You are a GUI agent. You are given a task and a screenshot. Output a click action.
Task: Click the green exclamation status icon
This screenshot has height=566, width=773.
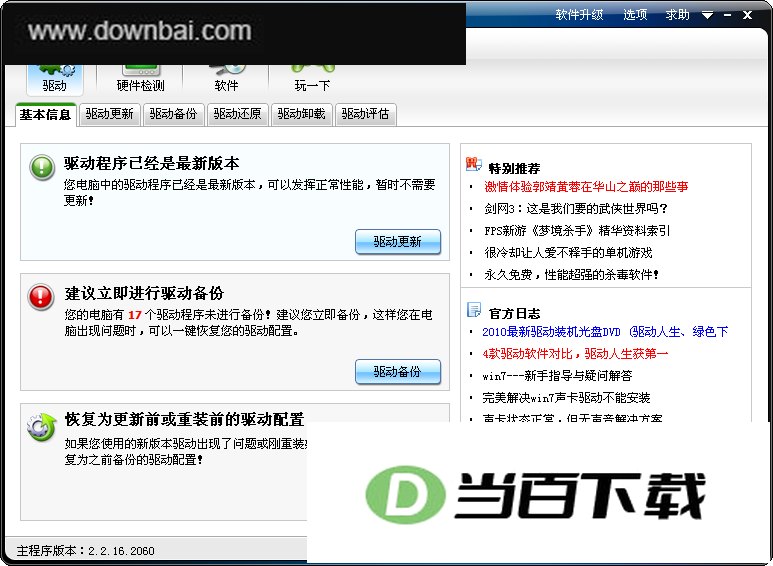pos(42,167)
